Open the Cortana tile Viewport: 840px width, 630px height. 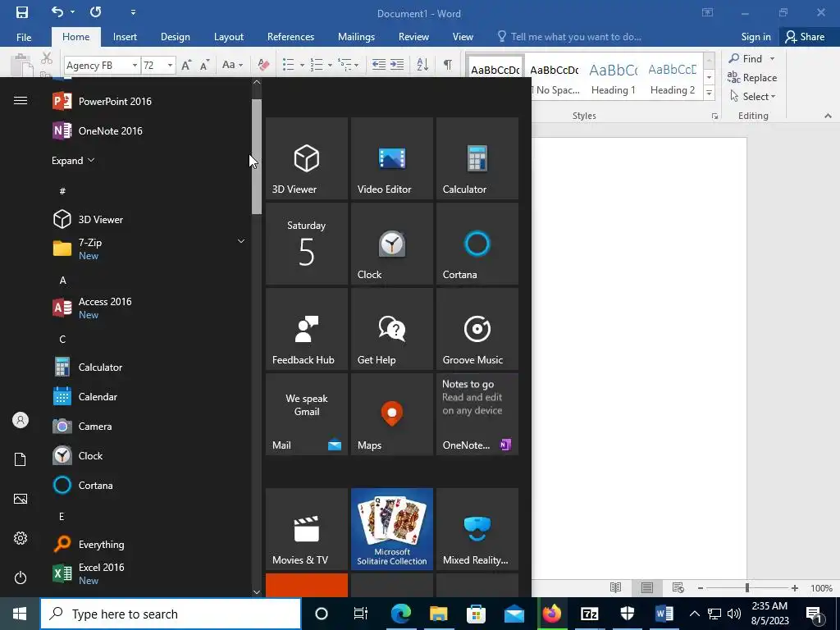click(477, 244)
